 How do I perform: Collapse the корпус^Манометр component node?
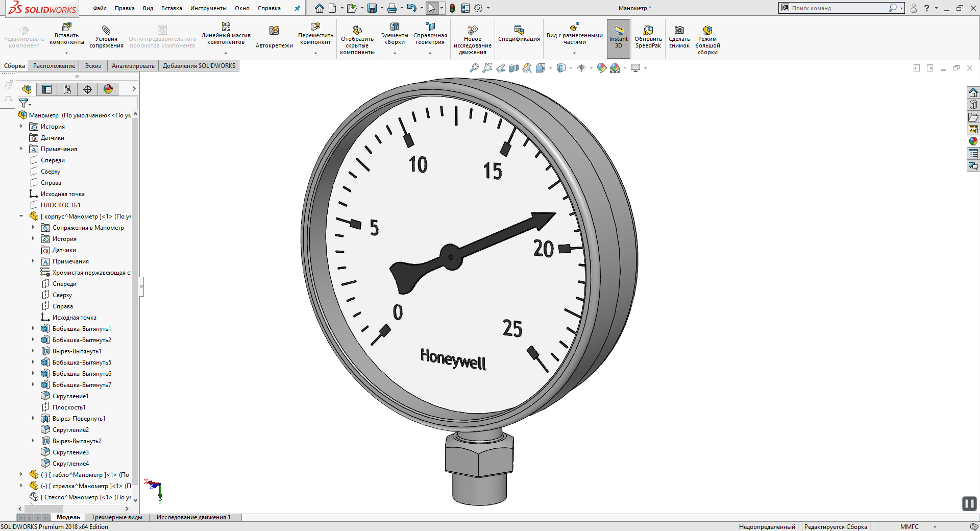click(x=21, y=216)
